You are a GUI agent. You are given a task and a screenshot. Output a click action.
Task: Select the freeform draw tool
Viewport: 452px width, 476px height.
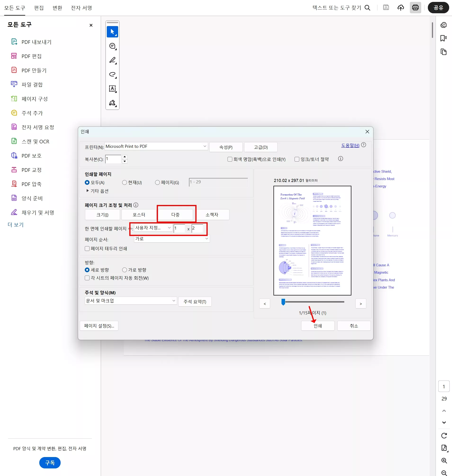click(x=112, y=74)
